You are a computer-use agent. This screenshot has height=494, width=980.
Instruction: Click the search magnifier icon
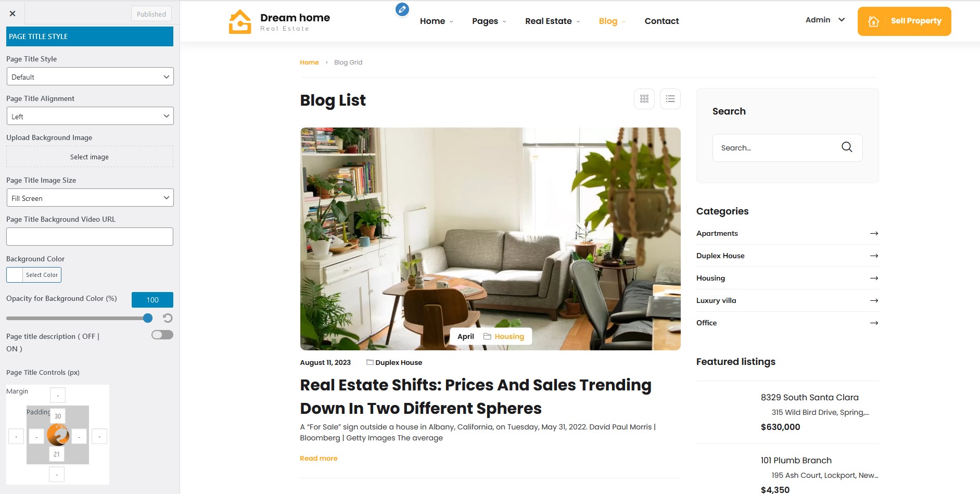click(x=847, y=147)
